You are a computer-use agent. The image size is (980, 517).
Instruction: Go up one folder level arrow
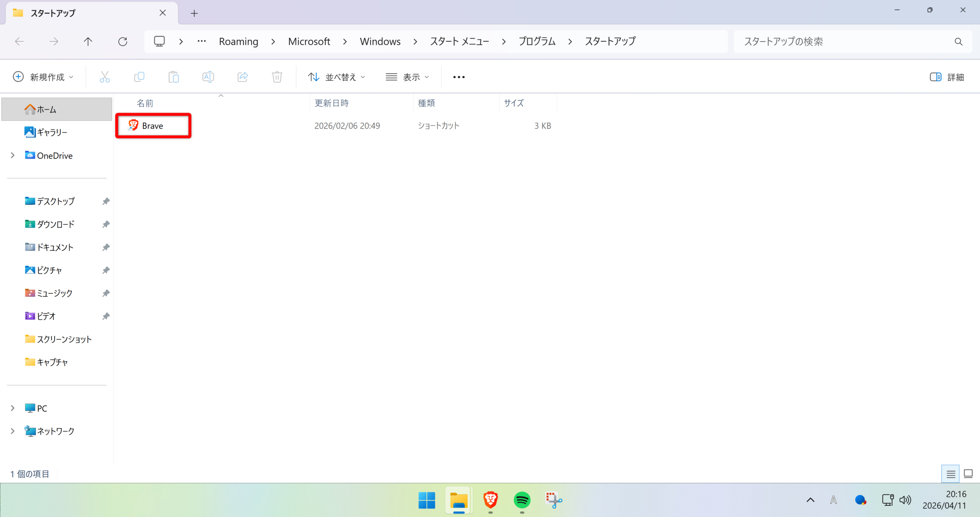coord(88,41)
